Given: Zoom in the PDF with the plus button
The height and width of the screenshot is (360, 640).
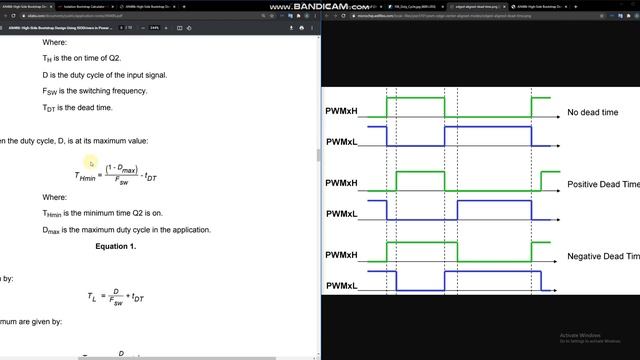Looking at the screenshot, I should [x=166, y=28].
